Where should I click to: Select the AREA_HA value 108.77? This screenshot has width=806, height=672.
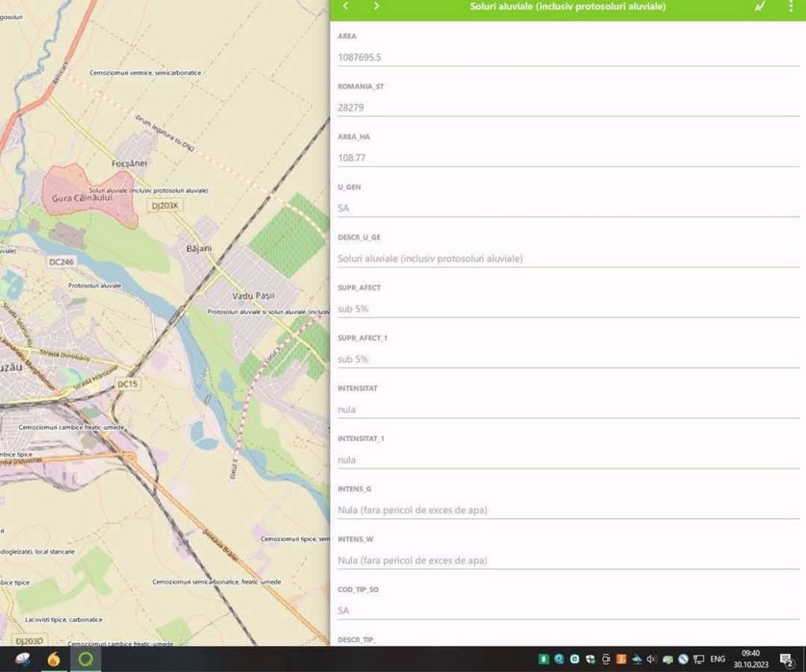tap(352, 158)
